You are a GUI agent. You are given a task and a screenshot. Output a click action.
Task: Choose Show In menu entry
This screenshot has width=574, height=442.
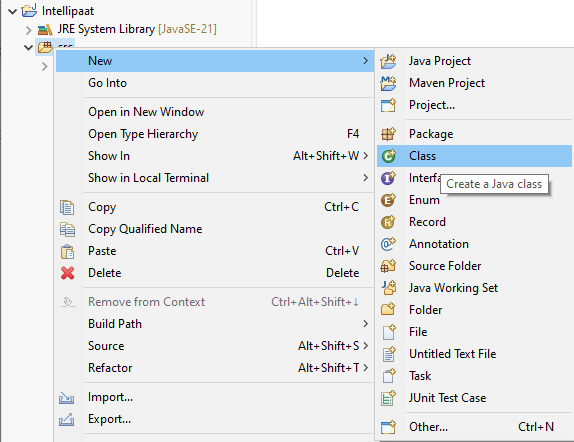(215, 156)
